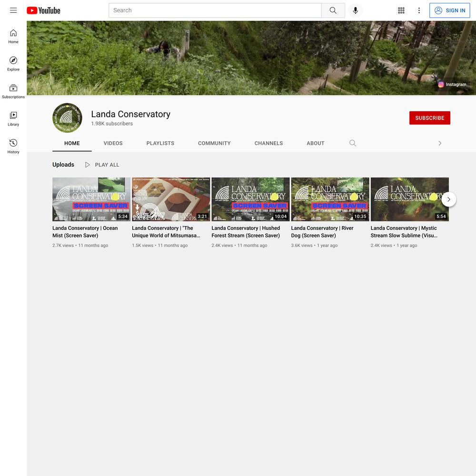Click 'Ocean Mist (Screen Saver)' title
476x476 pixels.
tap(85, 232)
